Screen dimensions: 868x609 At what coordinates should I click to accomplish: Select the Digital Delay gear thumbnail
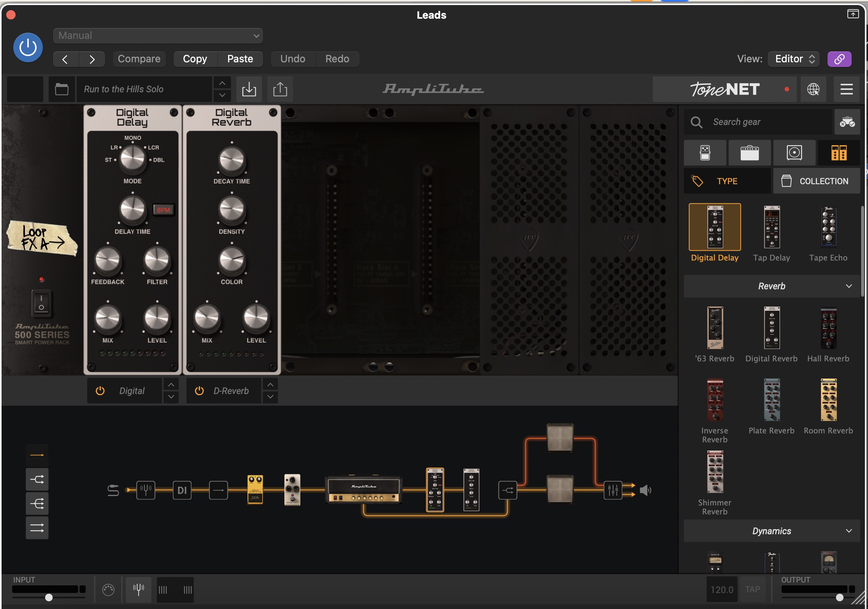click(715, 227)
